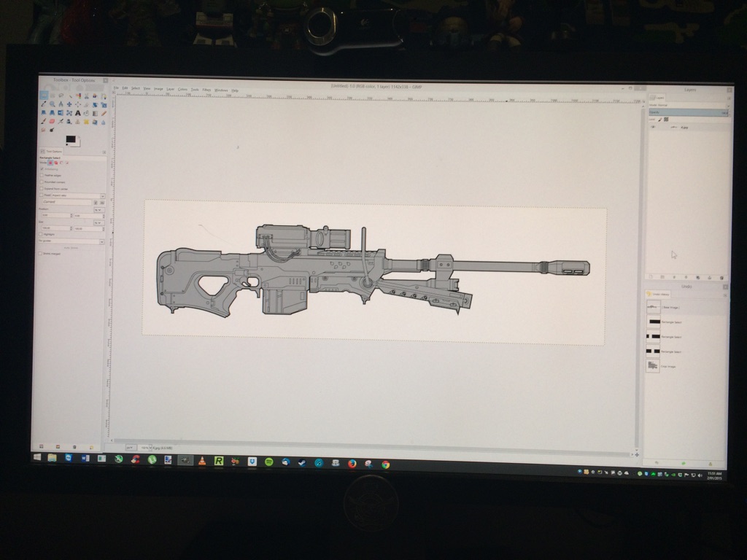This screenshot has width=747, height=560.
Task: Revert to Base Image in Undo History
Action: (687, 308)
